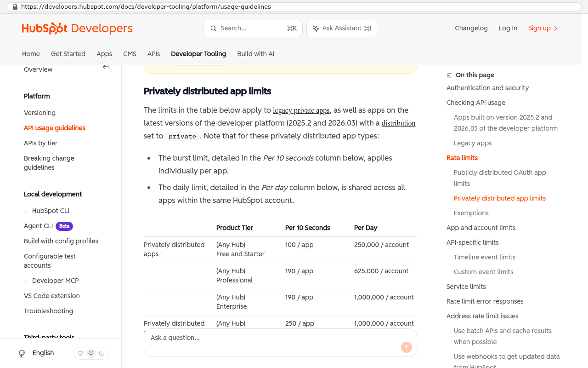Click the magnifier icon in the search box
The image size is (588, 368).
click(x=214, y=29)
